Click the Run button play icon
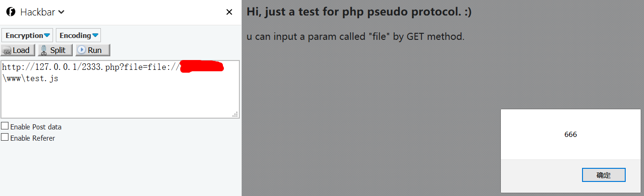This screenshot has height=196, width=644. click(82, 50)
